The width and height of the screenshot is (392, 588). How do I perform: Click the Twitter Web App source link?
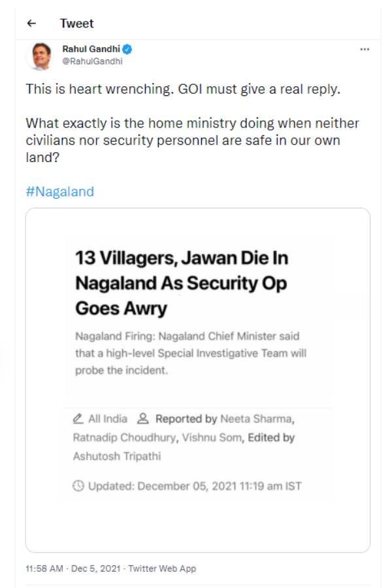(163, 568)
